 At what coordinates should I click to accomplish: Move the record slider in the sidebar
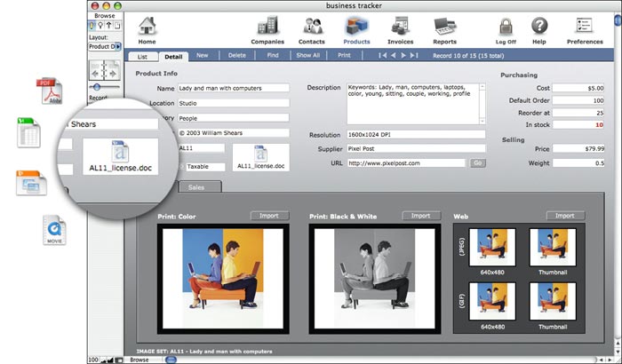coord(96,87)
